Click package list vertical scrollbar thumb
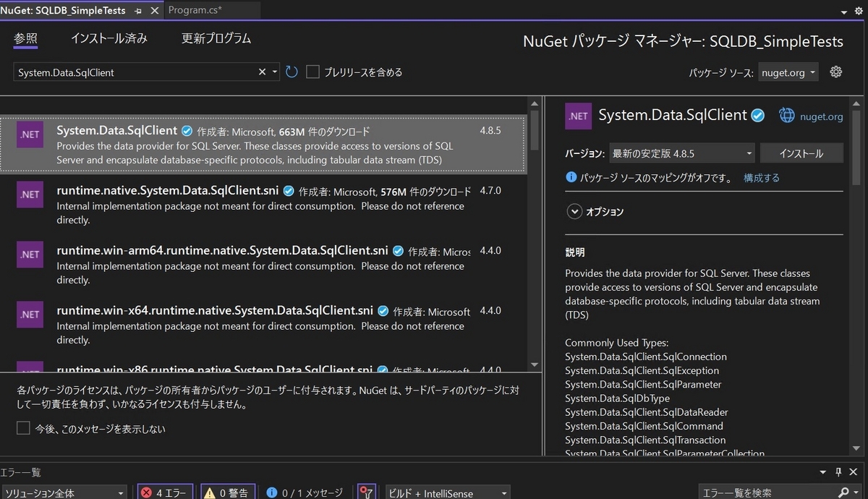Screen dimensions: 868x499 pyautogui.click(x=535, y=130)
